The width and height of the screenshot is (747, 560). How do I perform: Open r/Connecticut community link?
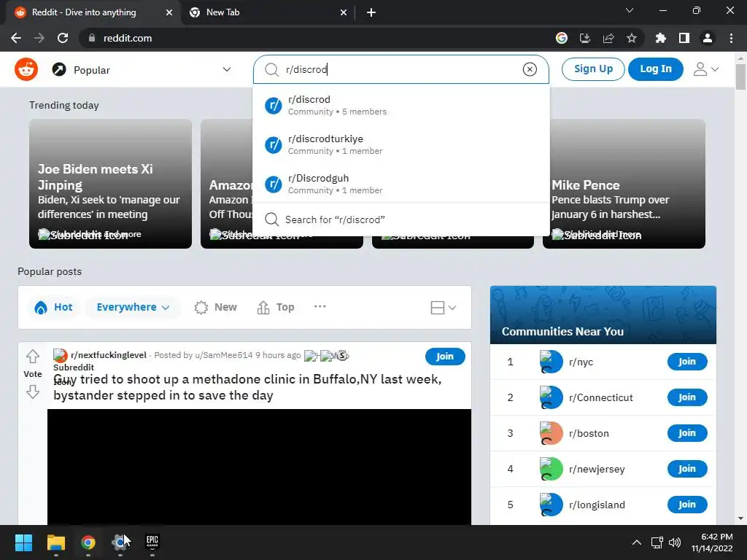click(601, 397)
